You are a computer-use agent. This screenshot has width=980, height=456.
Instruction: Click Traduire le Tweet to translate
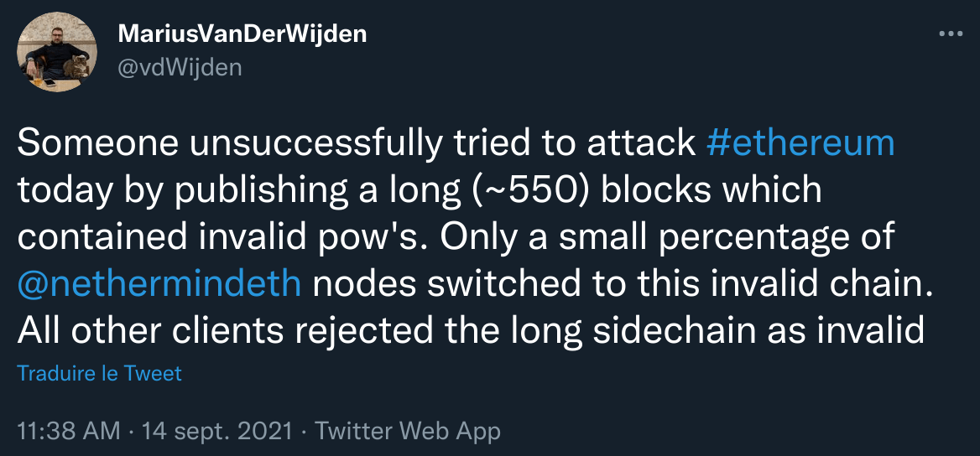(x=99, y=373)
